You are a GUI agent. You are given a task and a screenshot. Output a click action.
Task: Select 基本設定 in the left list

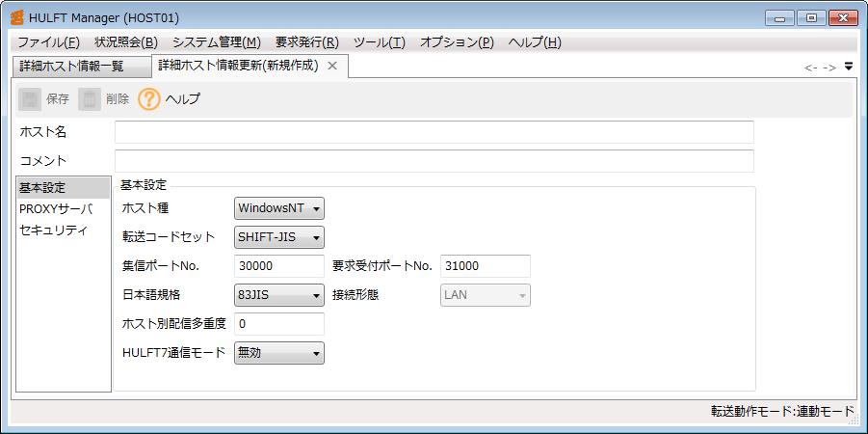tap(64, 188)
